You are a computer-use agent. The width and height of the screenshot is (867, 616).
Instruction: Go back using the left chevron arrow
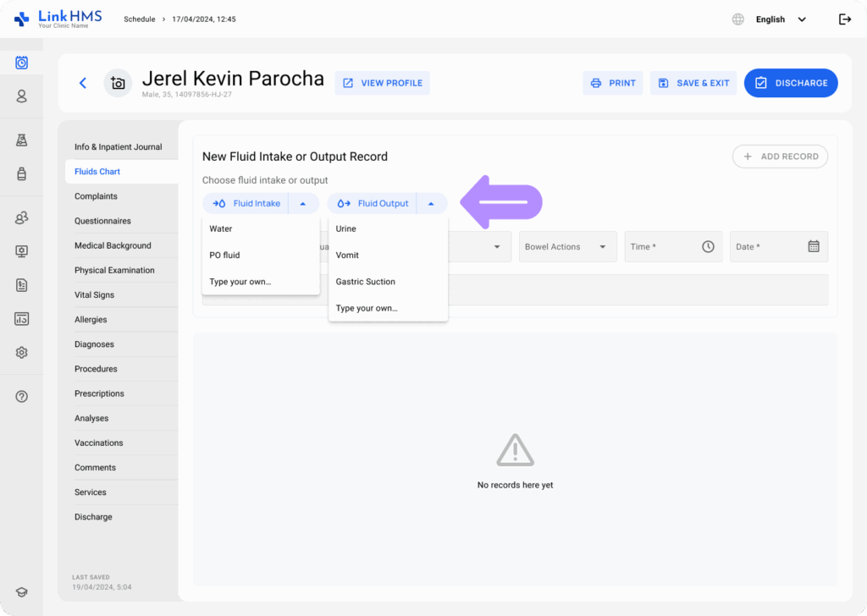(x=83, y=83)
